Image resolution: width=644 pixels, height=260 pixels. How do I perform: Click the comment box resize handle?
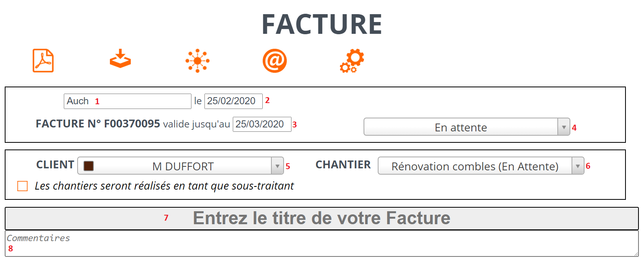635,254
